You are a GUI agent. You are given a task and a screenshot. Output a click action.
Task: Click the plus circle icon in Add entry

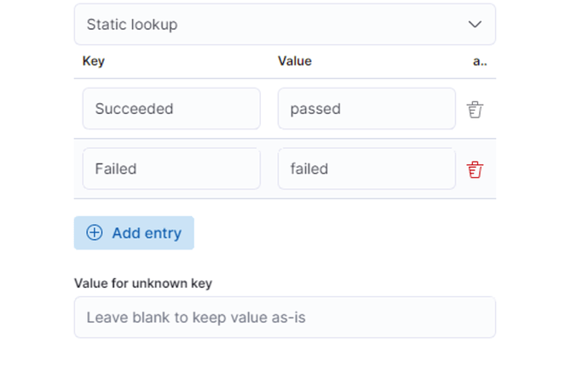(95, 233)
